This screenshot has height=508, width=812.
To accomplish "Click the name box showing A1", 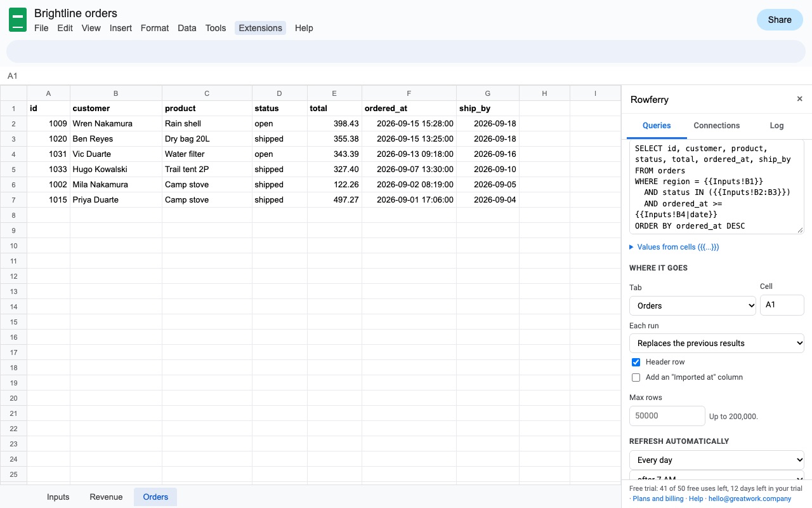I will [13, 76].
